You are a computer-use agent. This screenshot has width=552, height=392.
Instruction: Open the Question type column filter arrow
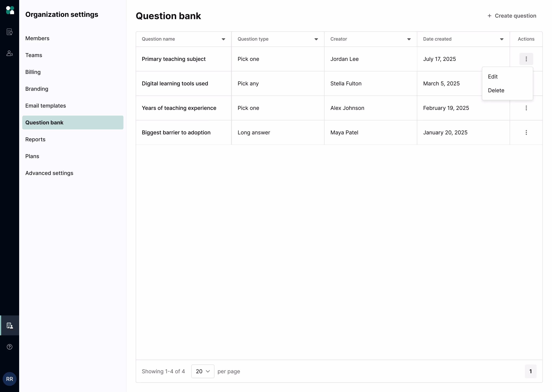(x=316, y=39)
